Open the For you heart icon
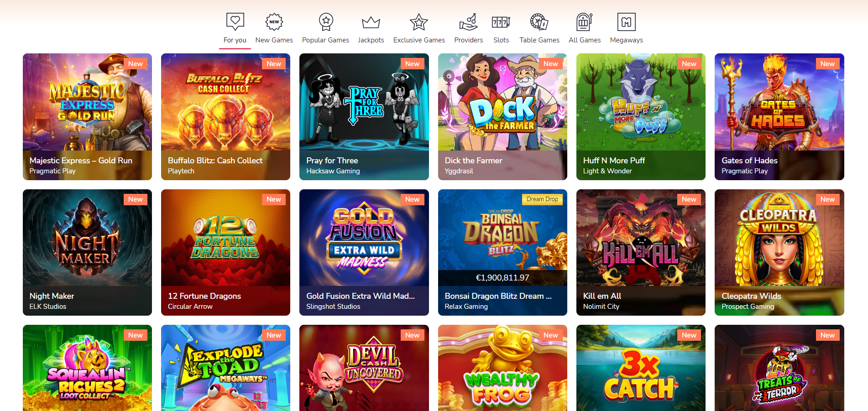Screen dimensions: 868x411 [x=235, y=21]
